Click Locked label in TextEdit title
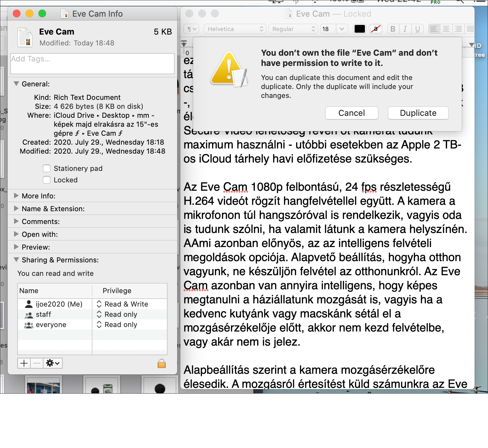488x448 pixels. 357,14
